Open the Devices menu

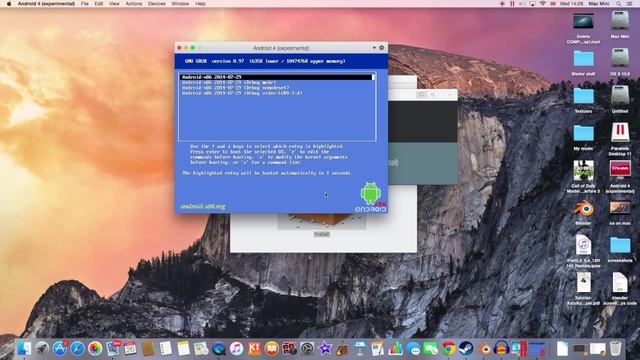pyautogui.click(x=157, y=4)
